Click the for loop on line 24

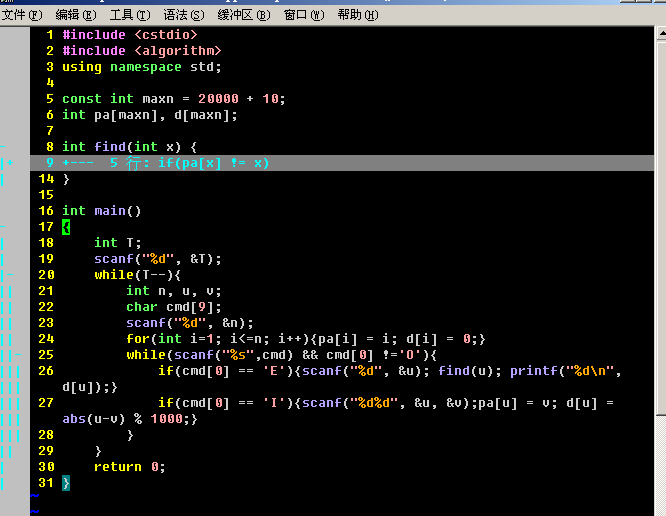point(306,339)
